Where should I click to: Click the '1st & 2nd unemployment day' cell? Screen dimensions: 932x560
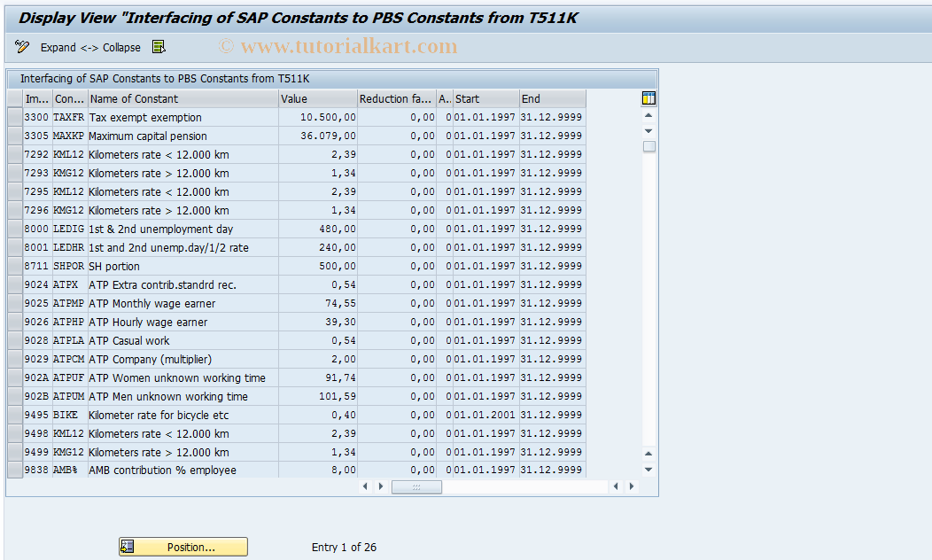point(183,229)
